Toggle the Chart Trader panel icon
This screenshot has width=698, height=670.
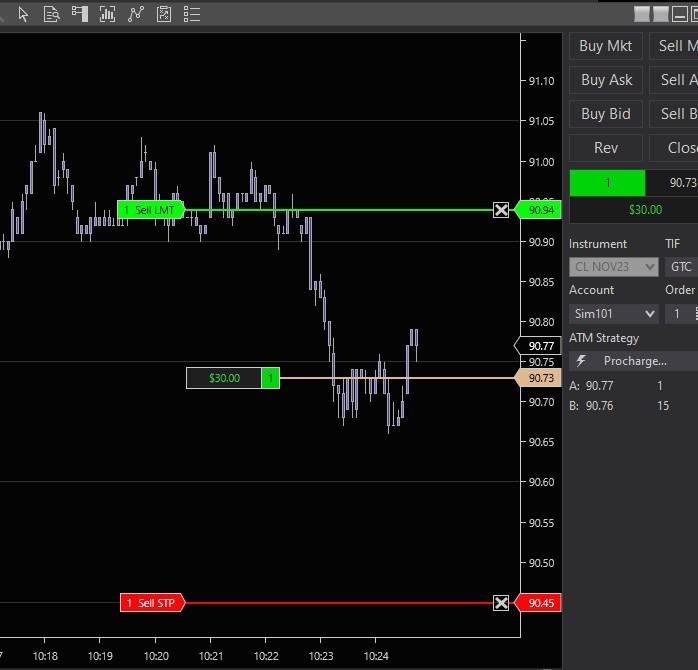tap(80, 14)
